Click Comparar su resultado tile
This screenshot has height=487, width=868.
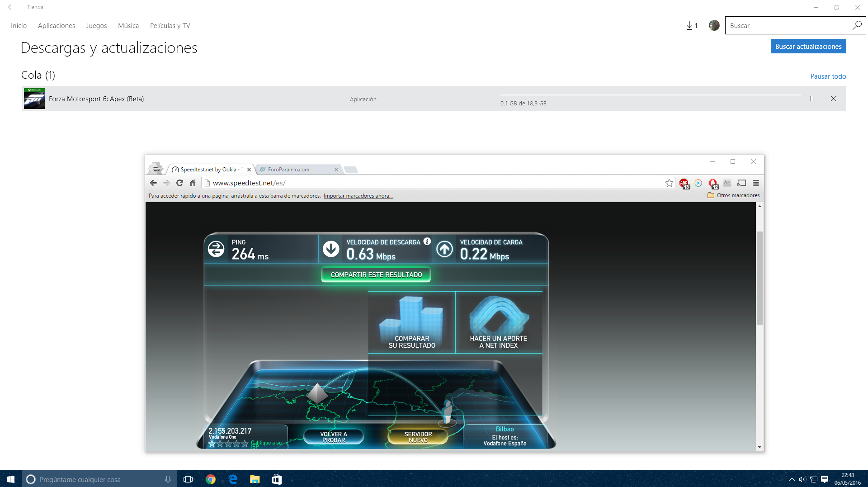click(x=412, y=322)
